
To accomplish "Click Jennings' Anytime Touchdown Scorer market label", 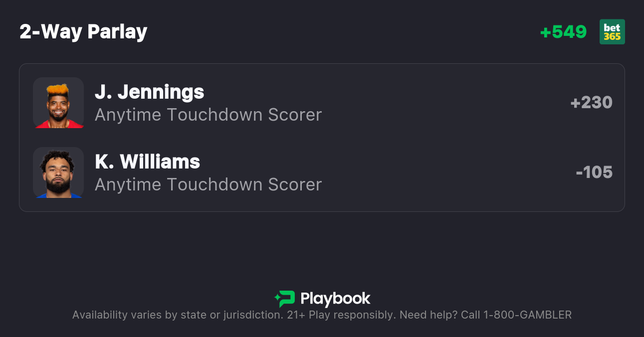I will 208,115.
